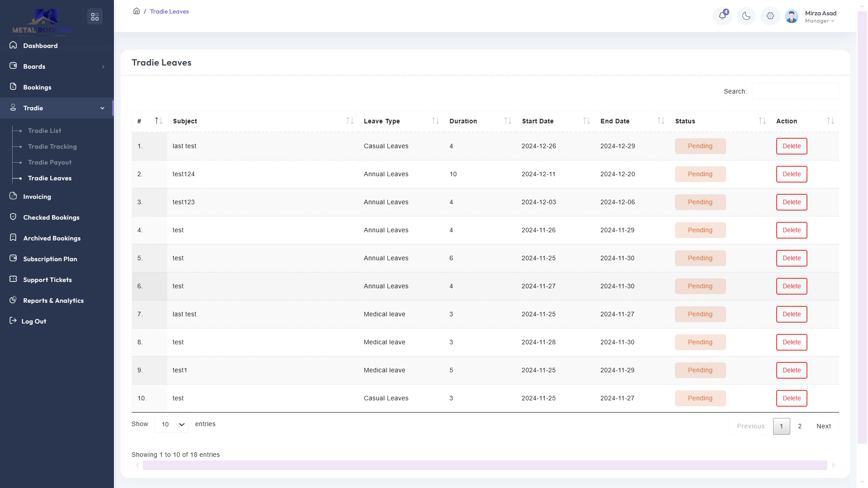Open Dashboard from sidebar
Image resolution: width=868 pixels, height=488 pixels.
(40, 46)
